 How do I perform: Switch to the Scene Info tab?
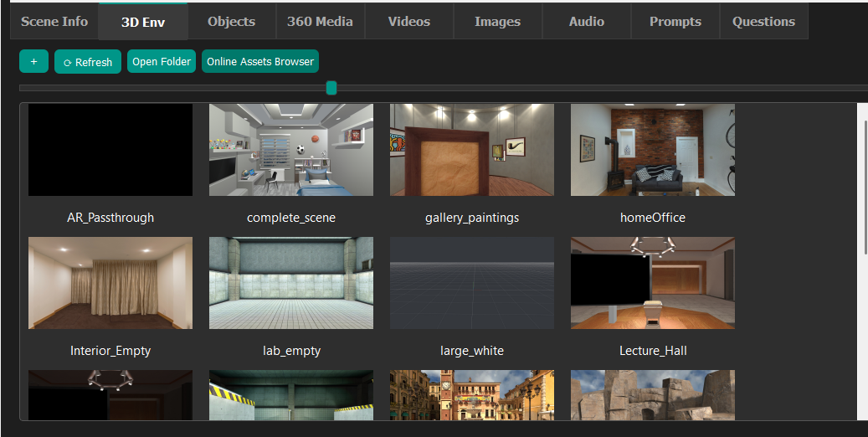point(54,22)
